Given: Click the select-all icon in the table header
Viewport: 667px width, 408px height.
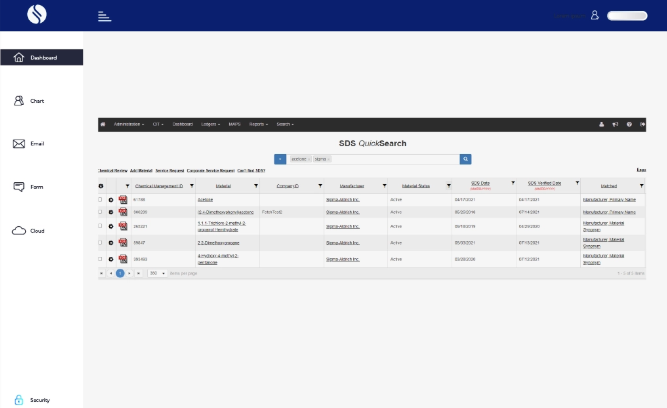Looking at the screenshot, I should [101, 186].
